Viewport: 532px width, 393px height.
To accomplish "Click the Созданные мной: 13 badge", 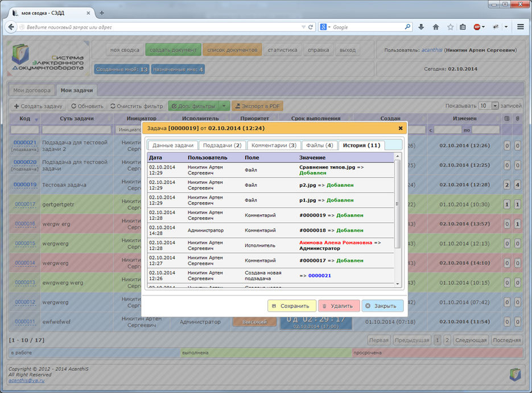I will [x=121, y=69].
